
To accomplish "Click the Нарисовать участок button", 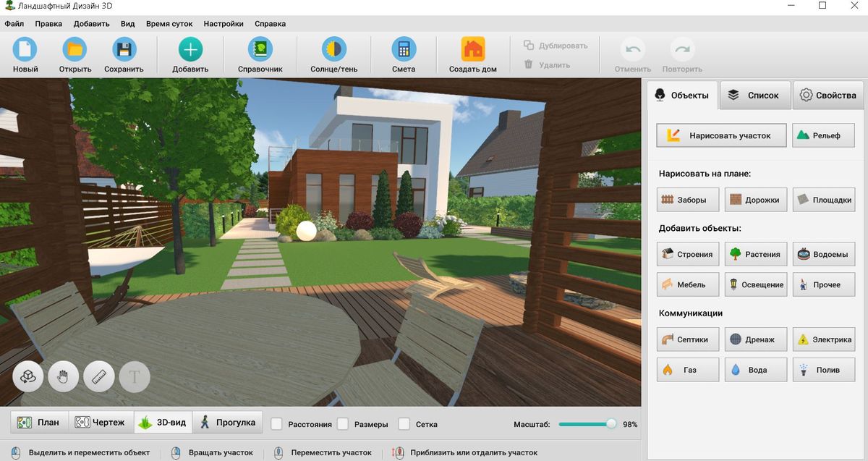I will point(721,135).
